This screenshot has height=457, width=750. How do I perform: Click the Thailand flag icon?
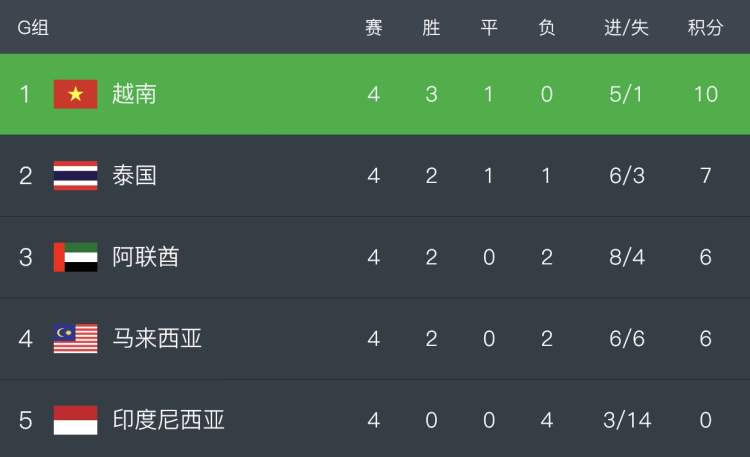click(x=76, y=176)
